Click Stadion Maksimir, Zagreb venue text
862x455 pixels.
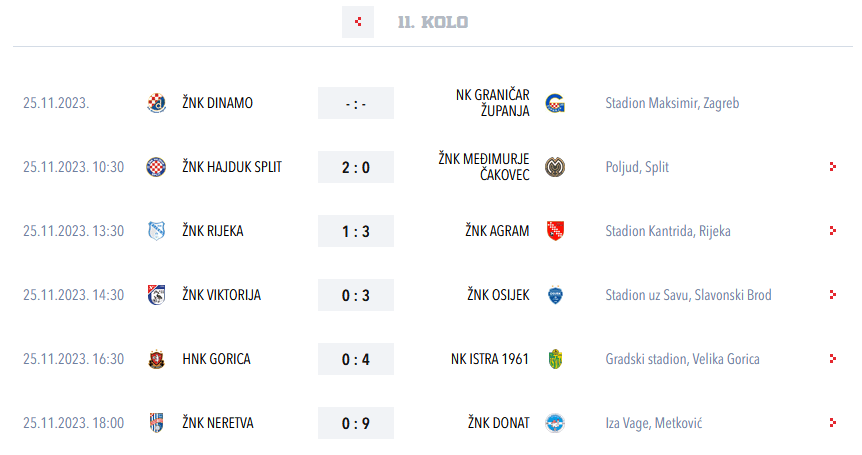(x=672, y=103)
